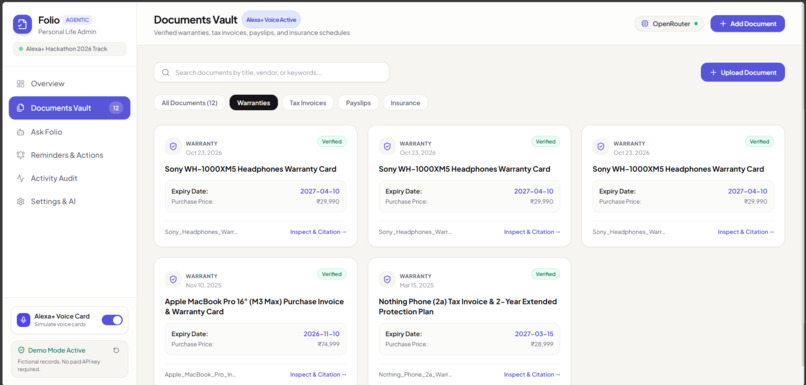Click the Add Document button
The height and width of the screenshot is (385, 806).
[x=747, y=24]
